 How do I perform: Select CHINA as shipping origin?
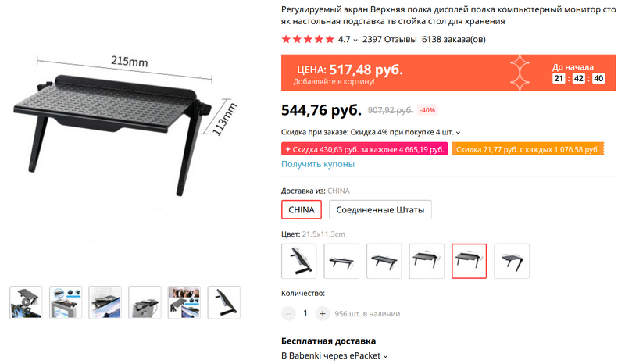302,209
